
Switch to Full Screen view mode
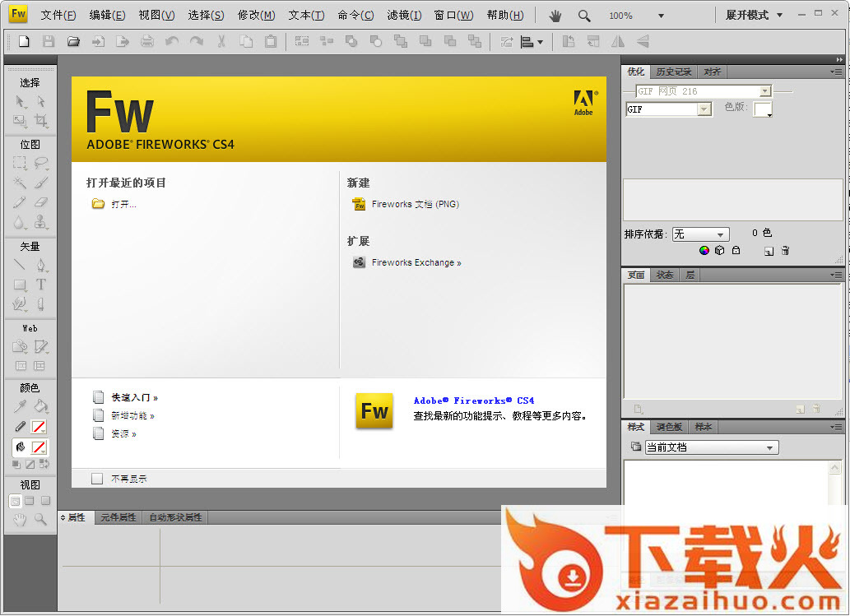[x=45, y=501]
